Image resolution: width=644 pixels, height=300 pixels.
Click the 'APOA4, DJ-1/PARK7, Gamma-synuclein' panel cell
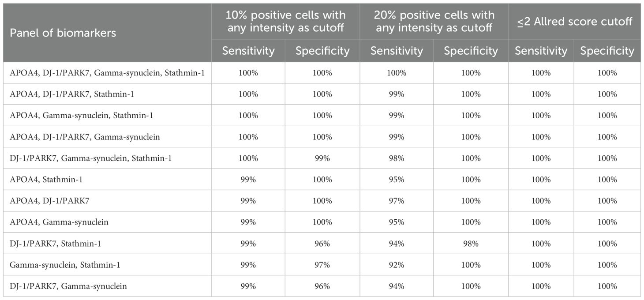click(85, 137)
